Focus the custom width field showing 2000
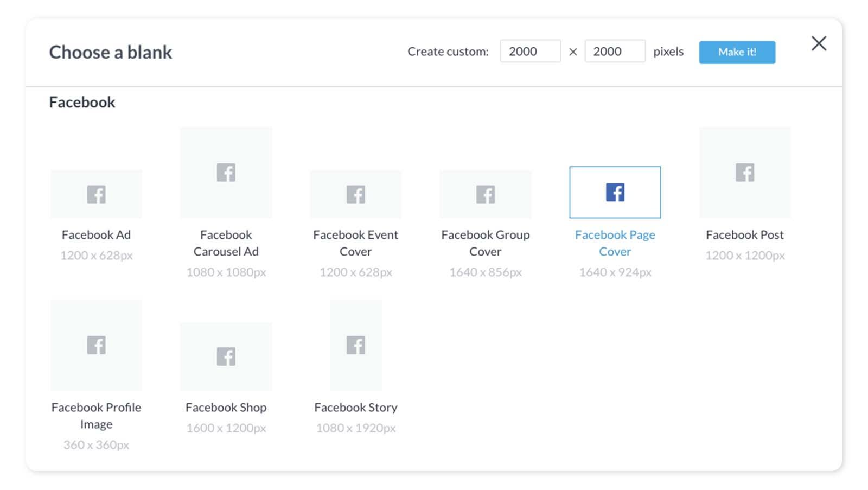Image resolution: width=868 pixels, height=490 pixels. click(x=530, y=51)
